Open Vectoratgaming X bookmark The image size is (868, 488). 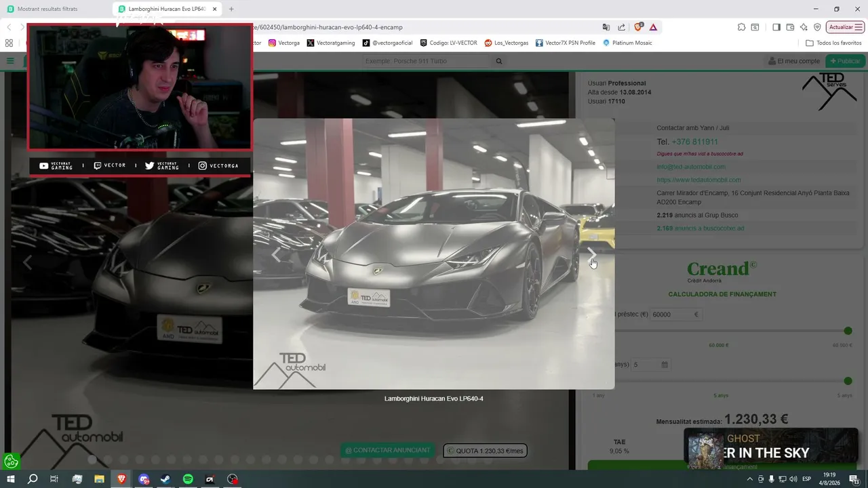(x=331, y=43)
